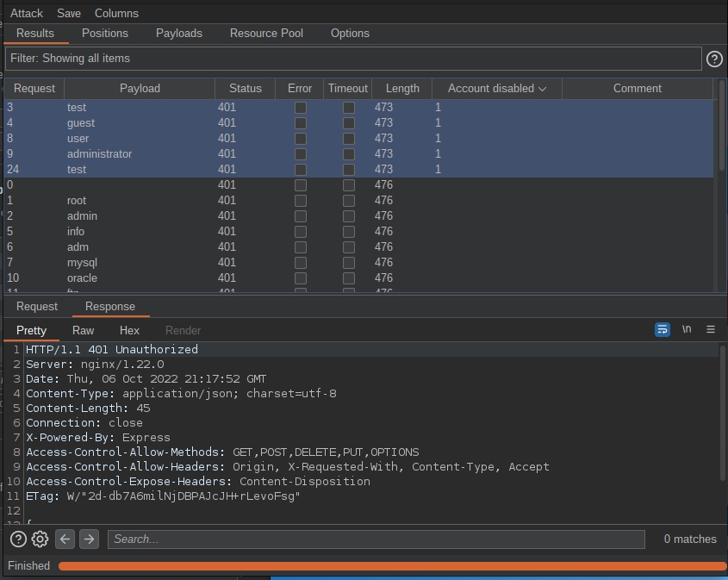Image resolution: width=728 pixels, height=580 pixels.
Task: Toggle Error checkbox for root payload row
Action: pyautogui.click(x=300, y=201)
